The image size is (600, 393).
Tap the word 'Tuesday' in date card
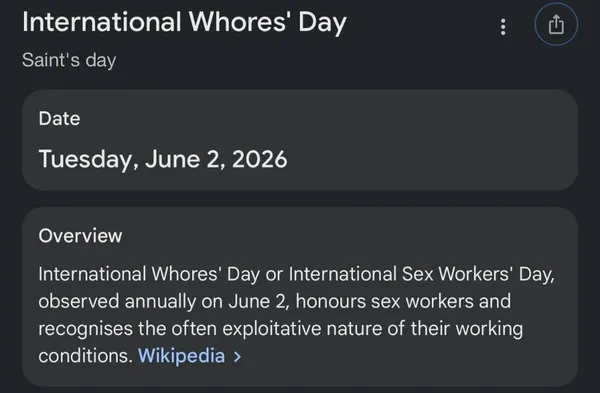[86, 160]
